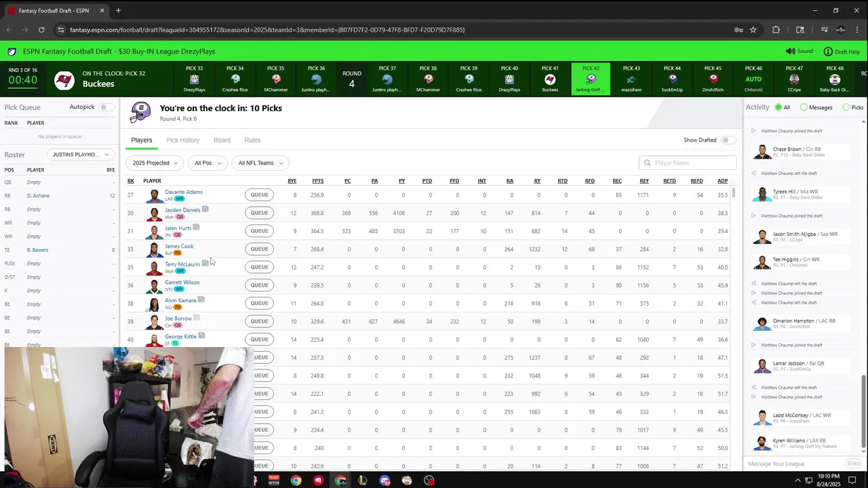Open Chrome media controls icon
Screen dimensions: 868x488
[824, 30]
